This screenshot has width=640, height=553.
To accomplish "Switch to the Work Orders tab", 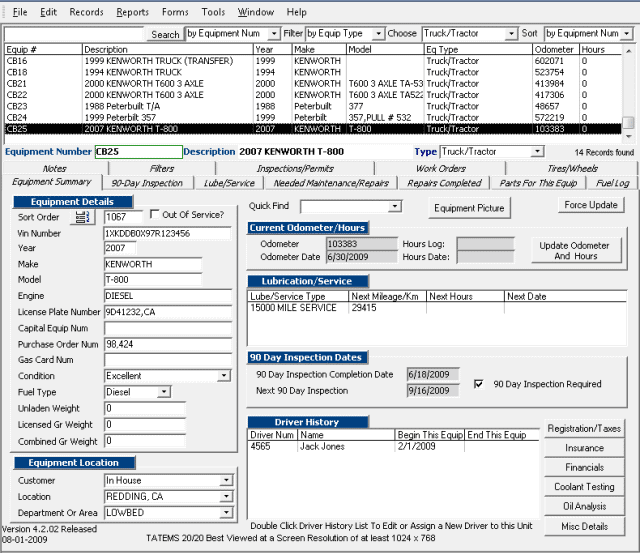I will tap(440, 168).
